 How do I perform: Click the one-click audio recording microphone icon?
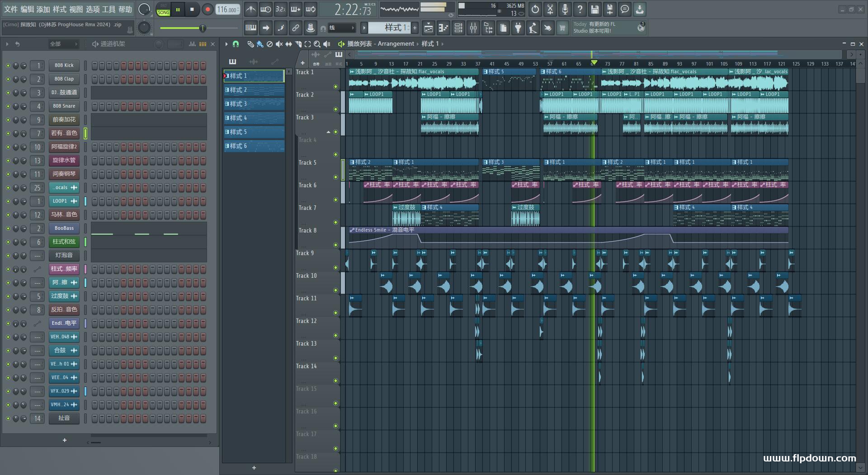point(565,9)
